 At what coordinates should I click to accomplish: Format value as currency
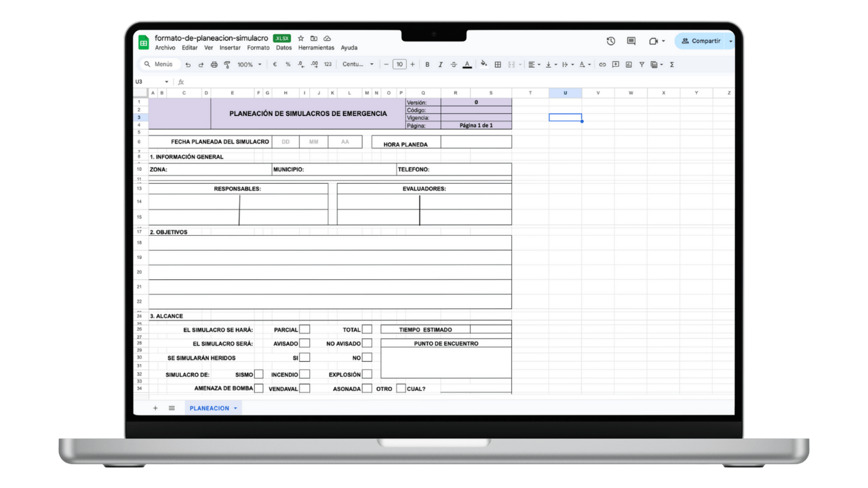[x=275, y=64]
